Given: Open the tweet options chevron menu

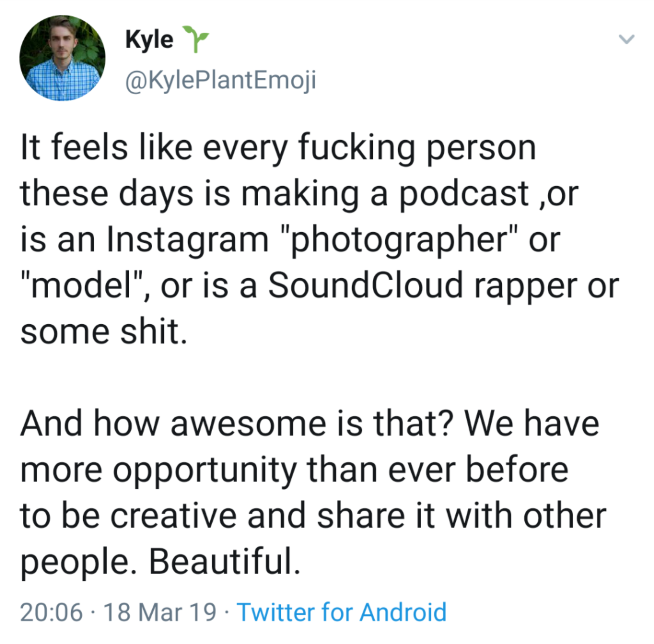Looking at the screenshot, I should click(626, 39).
